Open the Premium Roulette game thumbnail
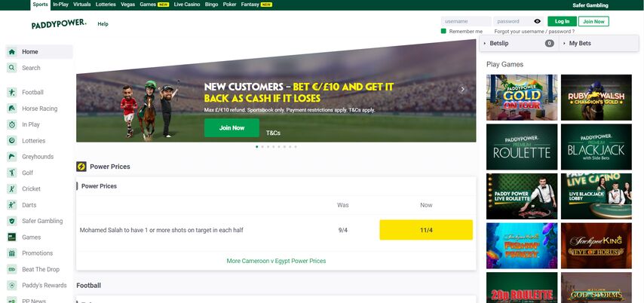 coord(522,147)
